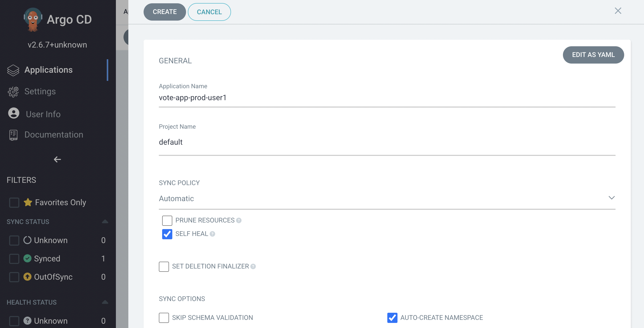
Task: Open Documentation link in sidebar
Action: point(54,135)
